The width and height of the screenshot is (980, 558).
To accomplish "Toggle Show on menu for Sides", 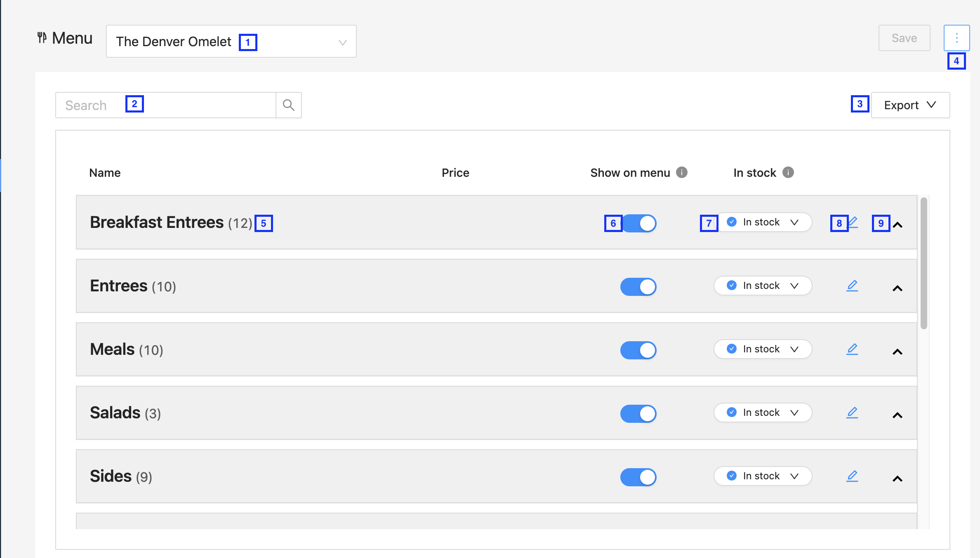I will tap(638, 477).
